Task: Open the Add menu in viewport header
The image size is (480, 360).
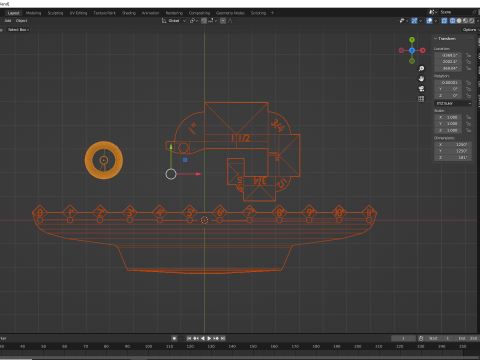Action: [8, 21]
